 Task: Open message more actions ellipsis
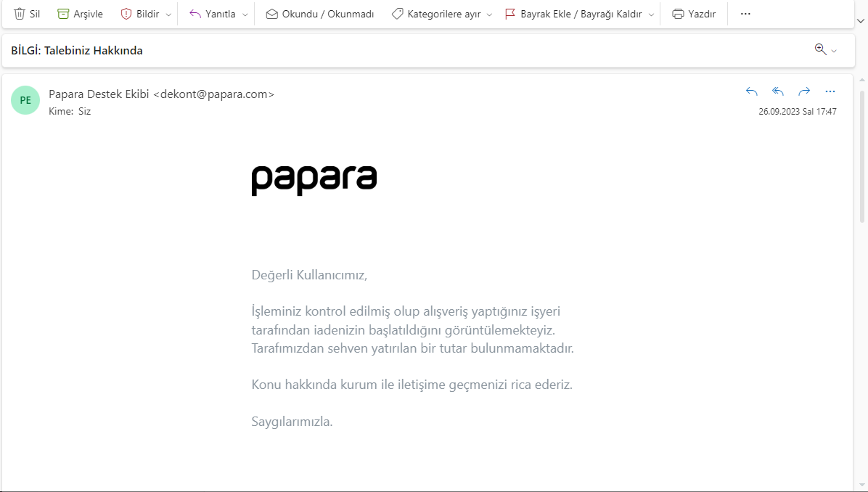pos(830,91)
